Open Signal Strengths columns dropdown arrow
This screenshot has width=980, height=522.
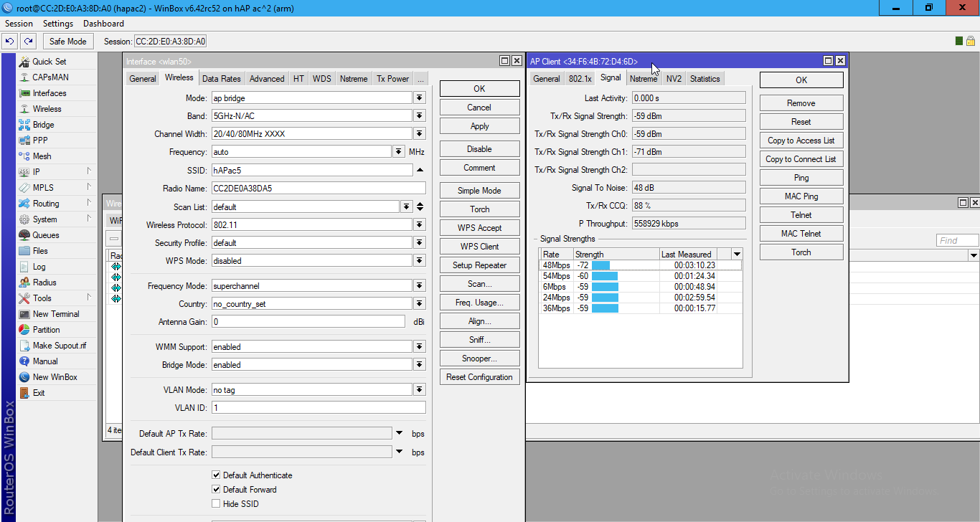737,255
